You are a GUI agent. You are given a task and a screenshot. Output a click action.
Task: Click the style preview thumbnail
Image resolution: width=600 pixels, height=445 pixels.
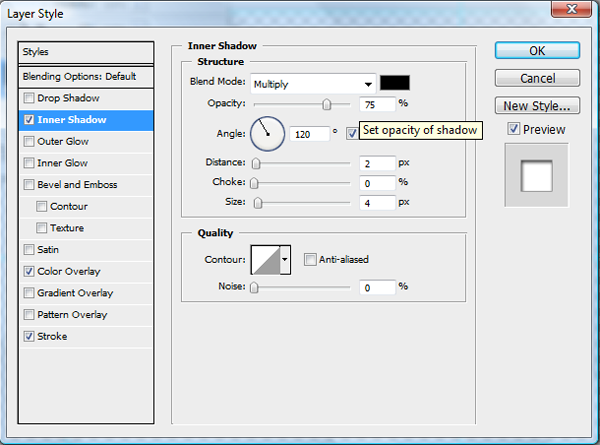[x=536, y=175]
